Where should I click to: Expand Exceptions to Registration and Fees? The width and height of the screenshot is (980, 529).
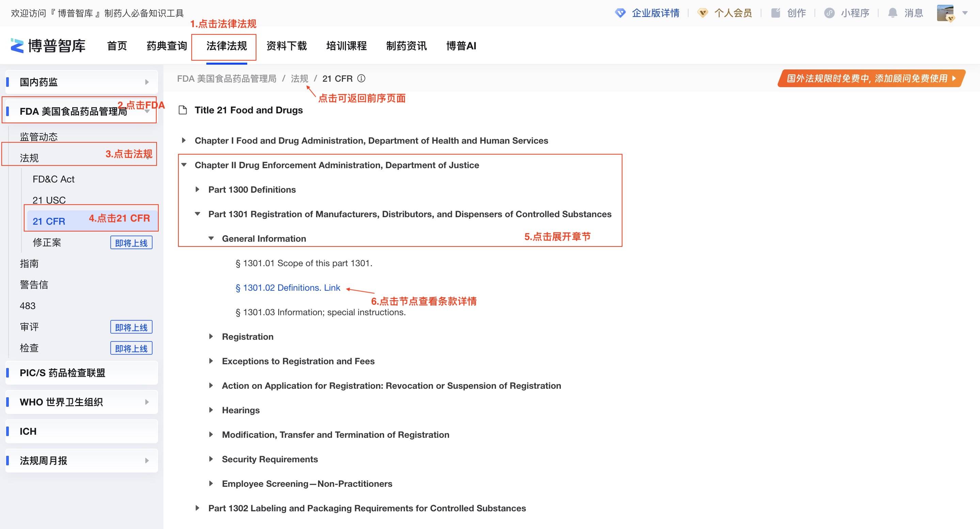coord(211,361)
